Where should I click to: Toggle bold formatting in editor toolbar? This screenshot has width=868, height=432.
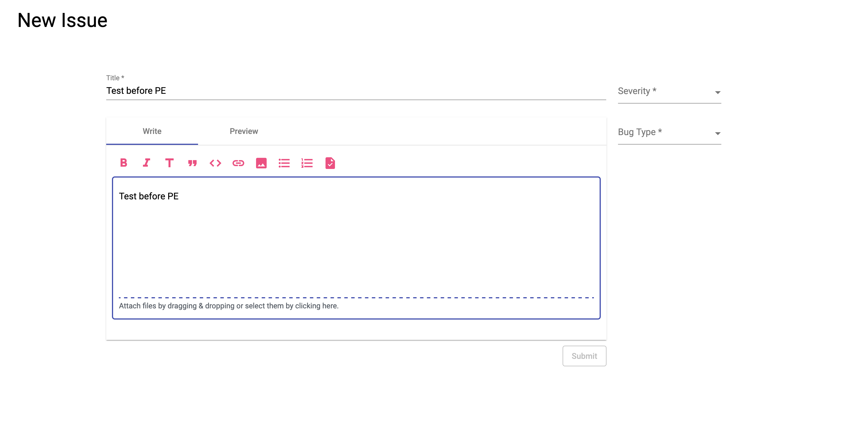click(124, 163)
